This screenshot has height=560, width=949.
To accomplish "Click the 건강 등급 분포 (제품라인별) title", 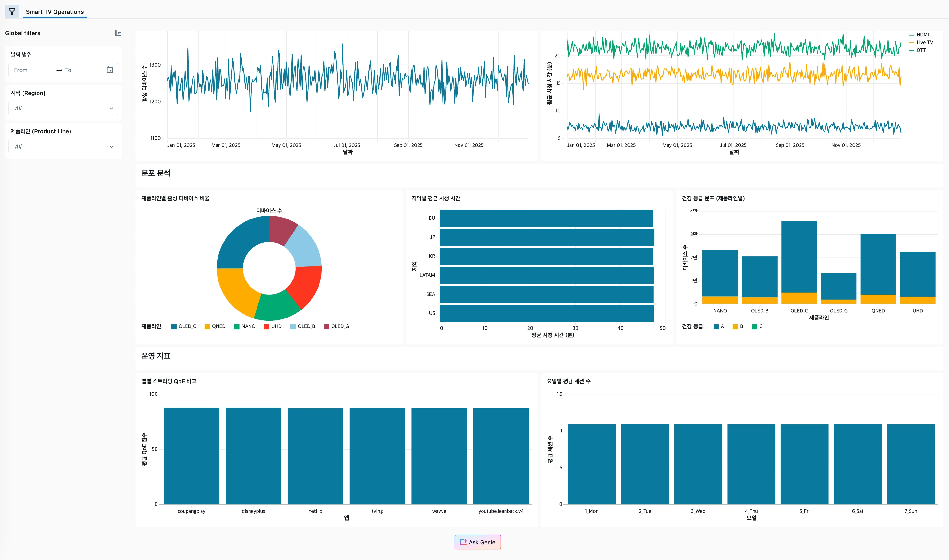I will tap(713, 198).
